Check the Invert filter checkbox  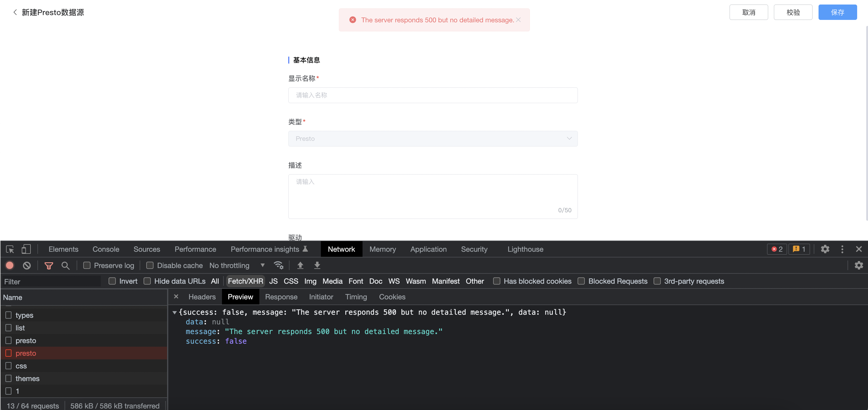point(112,281)
